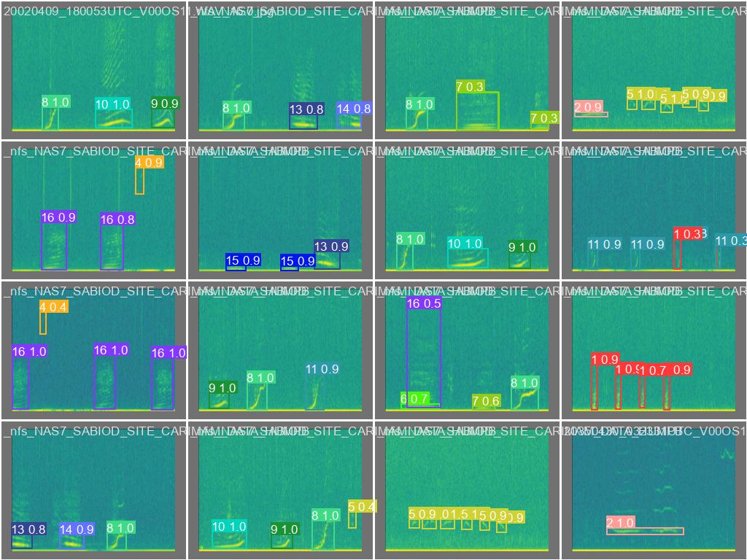The height and width of the screenshot is (560, 747).
Task: Click the pink "2 1.0" detection label
Action: (x=620, y=523)
